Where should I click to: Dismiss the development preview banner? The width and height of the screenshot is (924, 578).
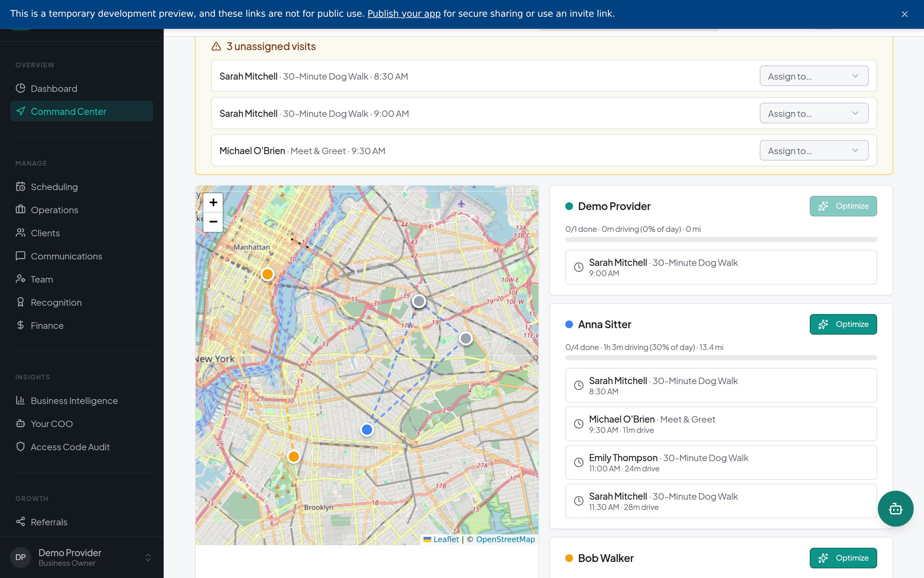coord(904,14)
